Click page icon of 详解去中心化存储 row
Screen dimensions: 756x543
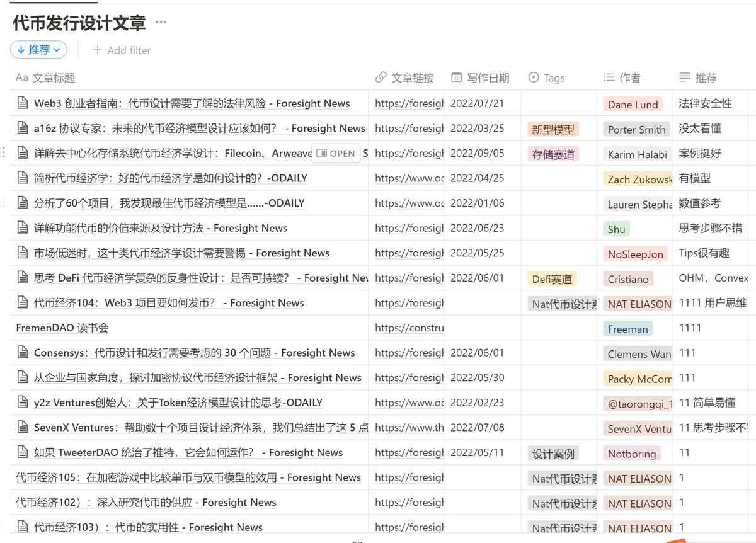(x=23, y=153)
